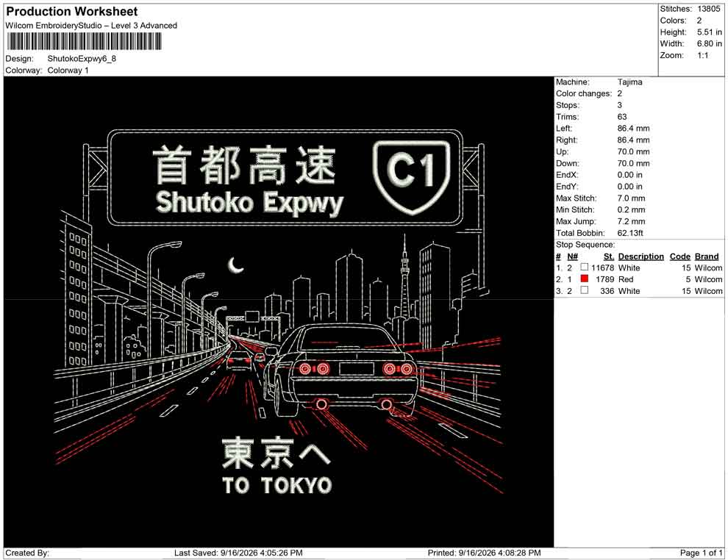The width and height of the screenshot is (728, 560).
Task: Click the machine value 'Tajima'
Action: coord(630,82)
